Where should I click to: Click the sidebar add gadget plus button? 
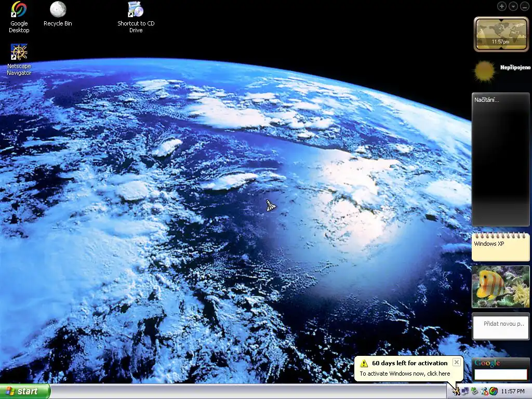click(501, 6)
